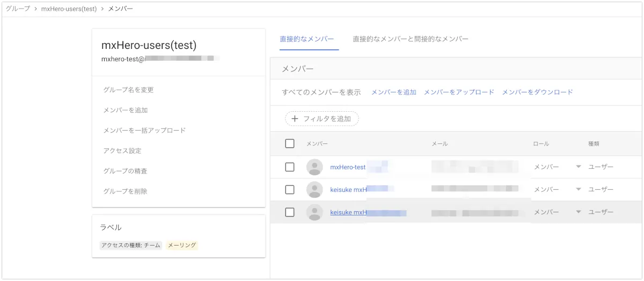Go to グループ in the breadcrumb
Image resolution: width=644 pixels, height=281 pixels.
(18, 9)
